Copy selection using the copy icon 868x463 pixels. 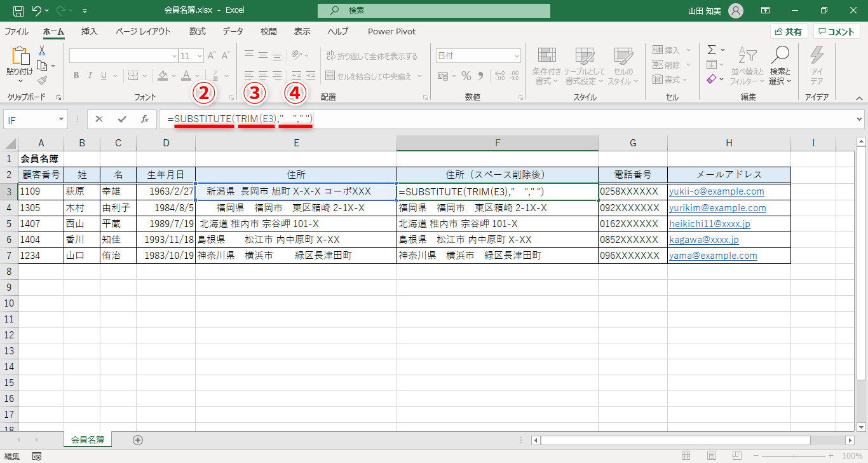42,66
